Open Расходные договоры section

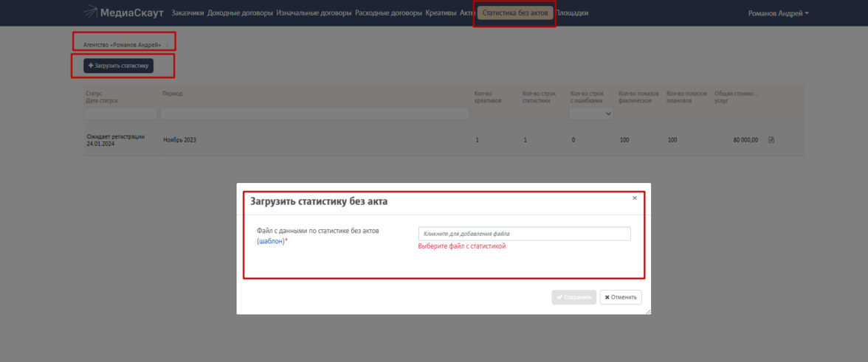point(388,13)
